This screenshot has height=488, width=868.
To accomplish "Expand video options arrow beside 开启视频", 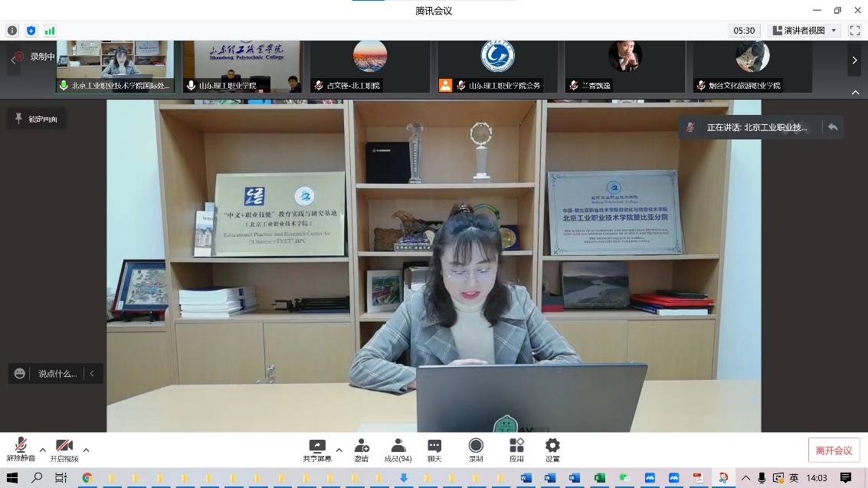I will click(86, 450).
